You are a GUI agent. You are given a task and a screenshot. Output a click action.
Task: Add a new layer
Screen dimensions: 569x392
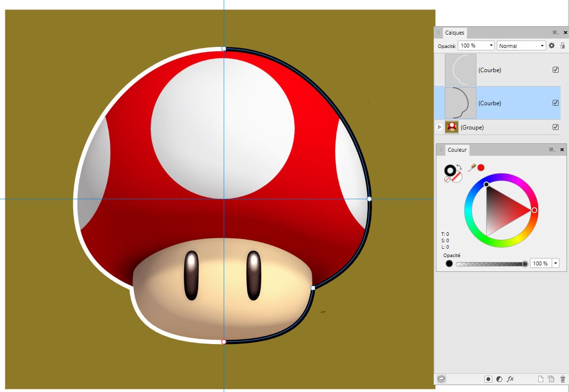point(541,379)
